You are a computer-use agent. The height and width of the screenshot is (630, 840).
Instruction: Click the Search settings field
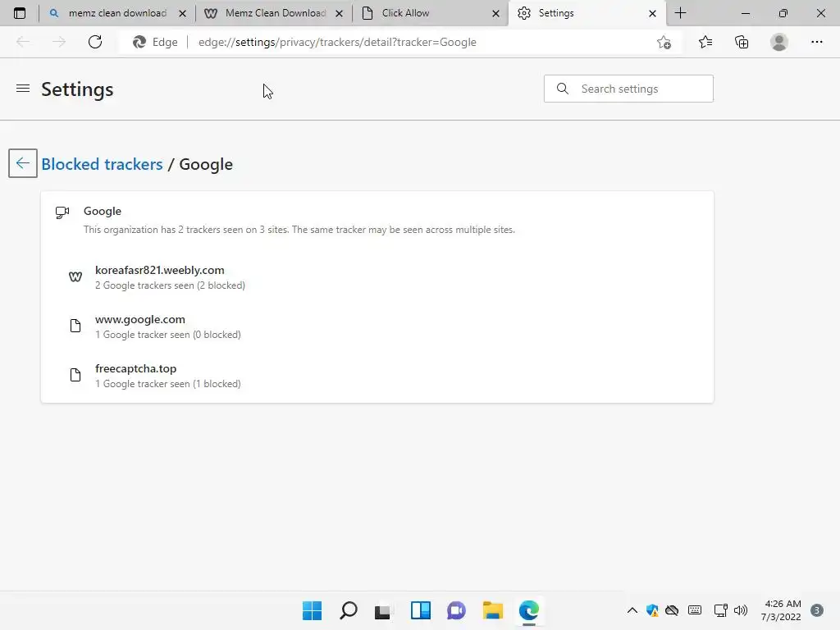[x=628, y=89]
